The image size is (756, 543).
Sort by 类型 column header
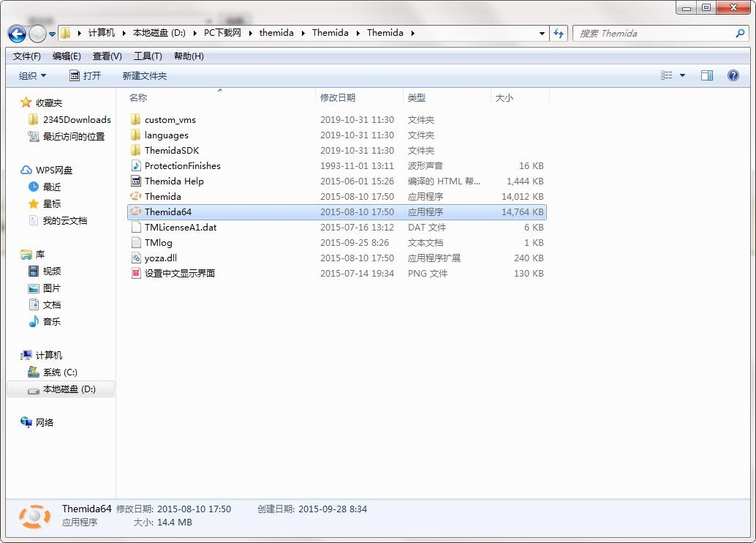coord(417,97)
